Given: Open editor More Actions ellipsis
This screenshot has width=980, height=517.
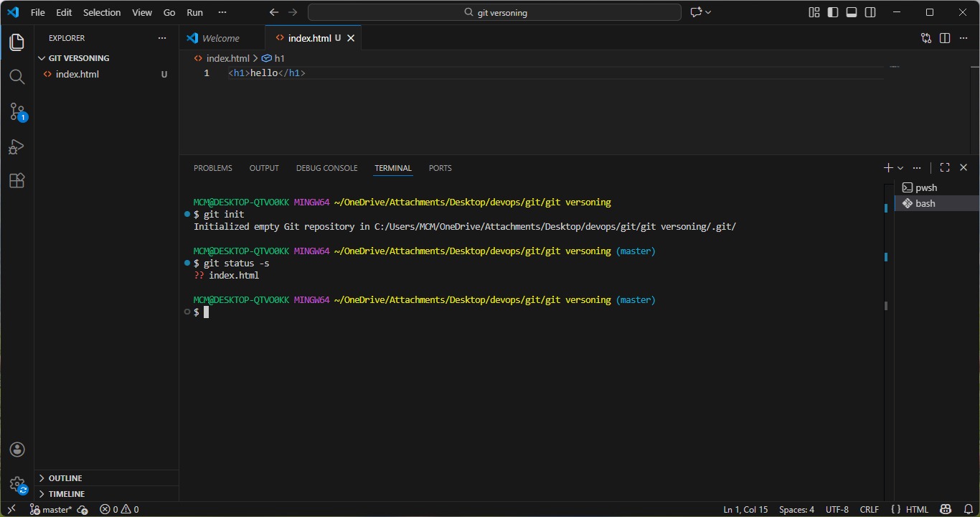Looking at the screenshot, I should click(x=963, y=38).
